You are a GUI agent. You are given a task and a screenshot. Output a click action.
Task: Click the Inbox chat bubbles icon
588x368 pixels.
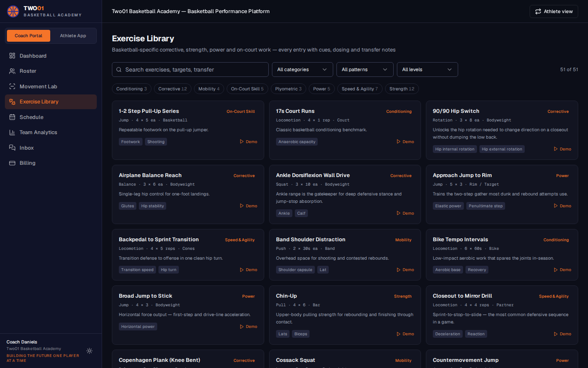coord(12,148)
